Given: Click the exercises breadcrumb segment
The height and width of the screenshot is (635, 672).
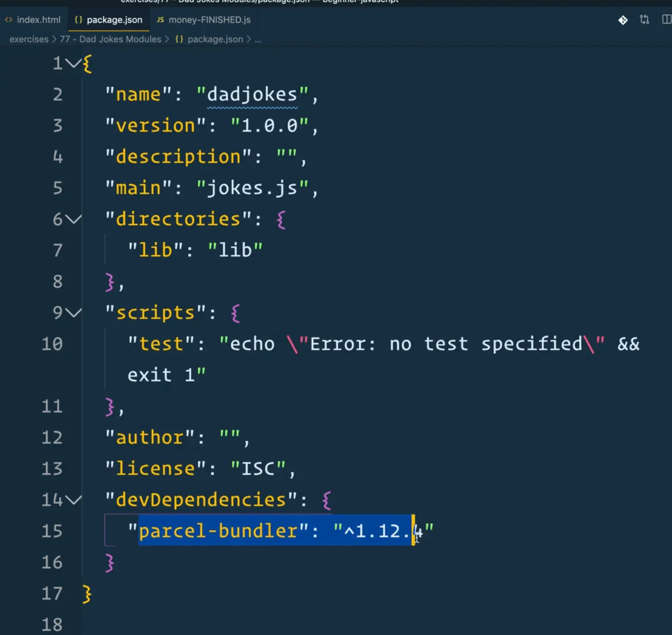Looking at the screenshot, I should [x=29, y=39].
